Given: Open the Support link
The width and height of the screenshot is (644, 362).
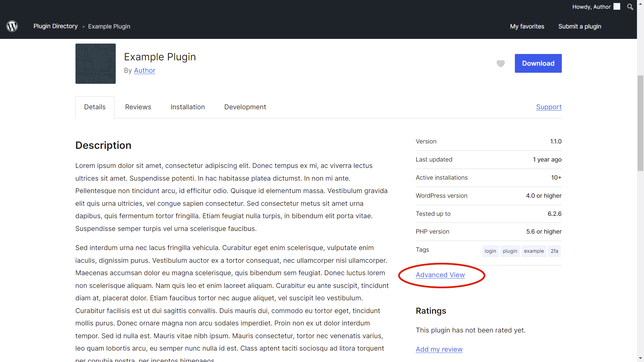Looking at the screenshot, I should click(x=548, y=107).
